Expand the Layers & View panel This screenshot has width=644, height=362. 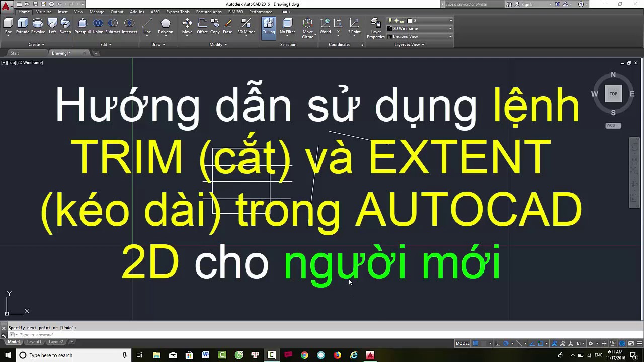click(410, 44)
